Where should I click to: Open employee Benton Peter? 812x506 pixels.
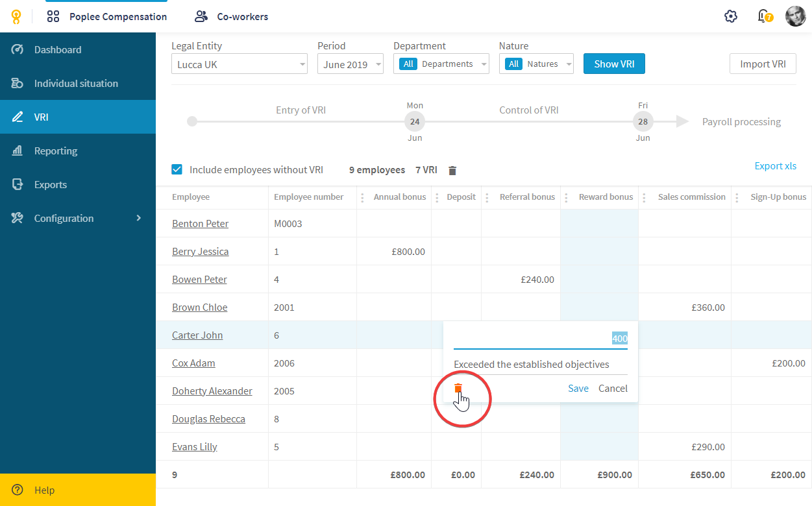[200, 224]
